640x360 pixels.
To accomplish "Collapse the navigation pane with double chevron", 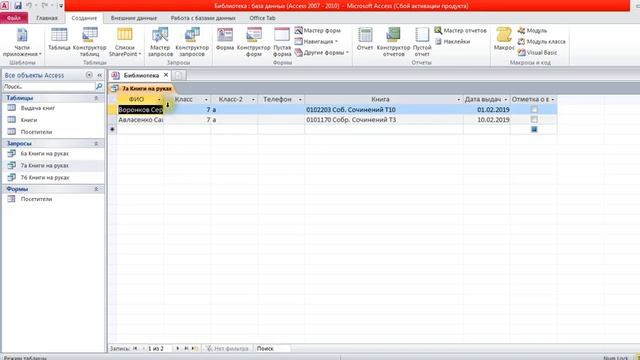I will point(99,75).
